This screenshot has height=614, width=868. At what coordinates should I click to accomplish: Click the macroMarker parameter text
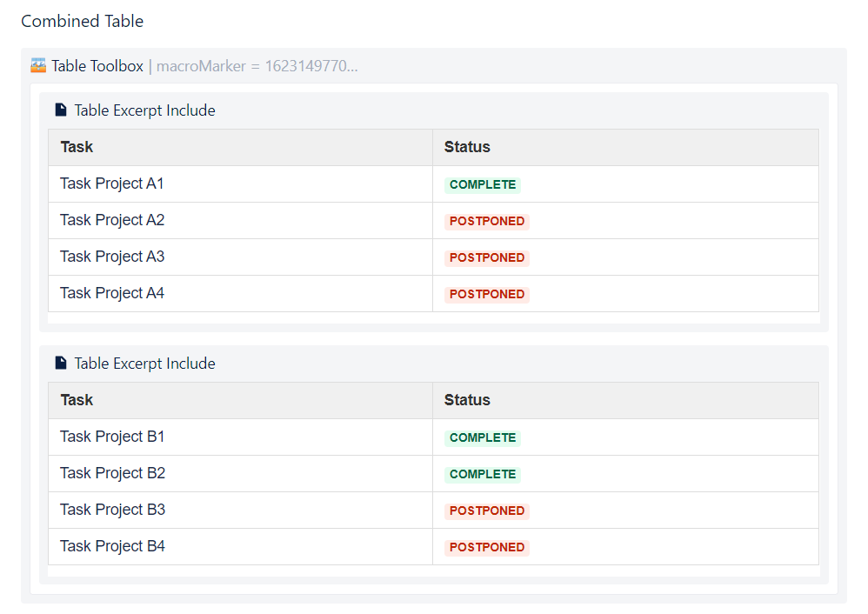[x=257, y=66]
